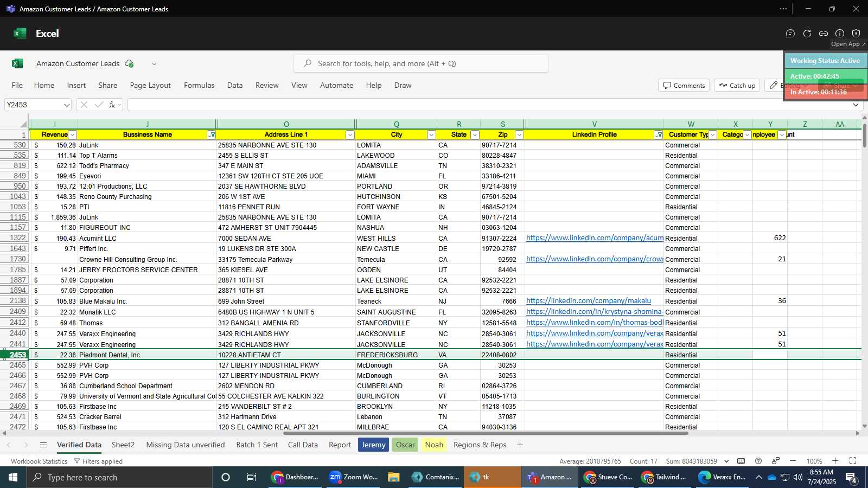Click Open App link
Image resolution: width=868 pixels, height=488 pixels.
click(848, 44)
